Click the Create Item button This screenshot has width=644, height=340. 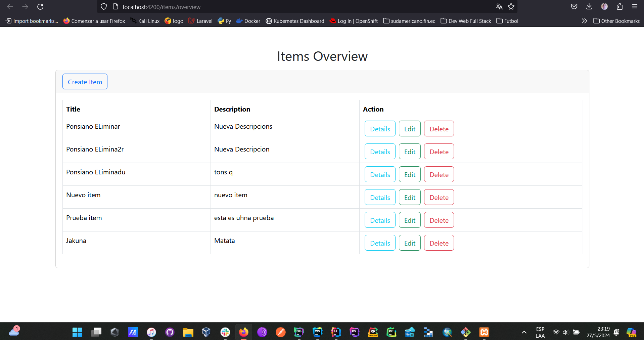(85, 82)
